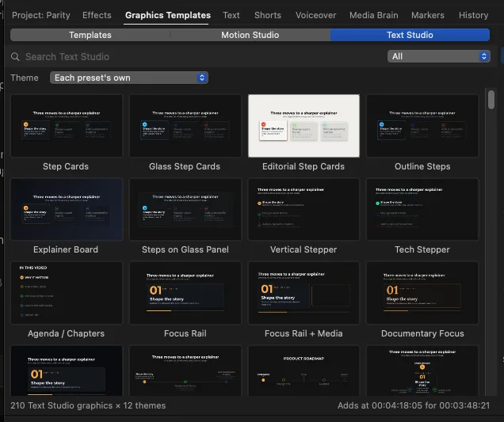Select the Focus Rail + Media thumbnail
This screenshot has width=504, height=422.
[304, 293]
